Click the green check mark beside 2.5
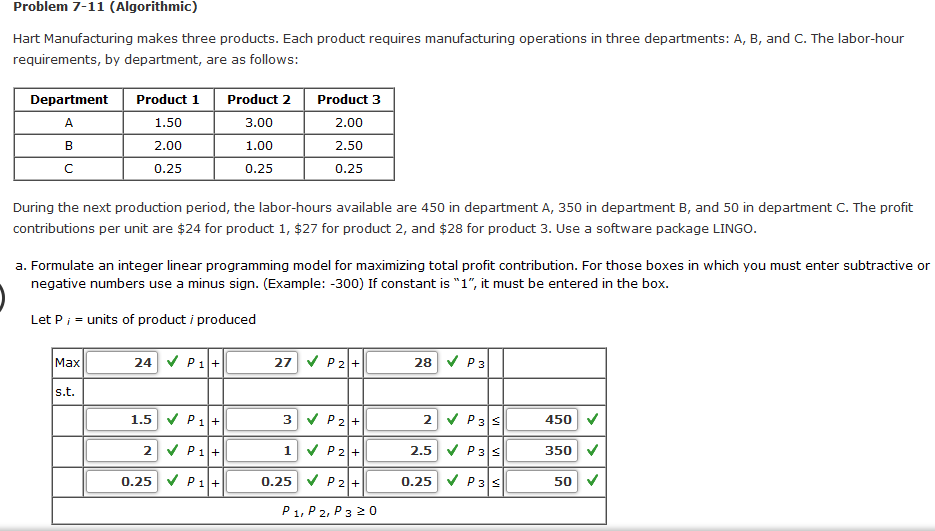This screenshot has height=531, width=935. [x=453, y=449]
